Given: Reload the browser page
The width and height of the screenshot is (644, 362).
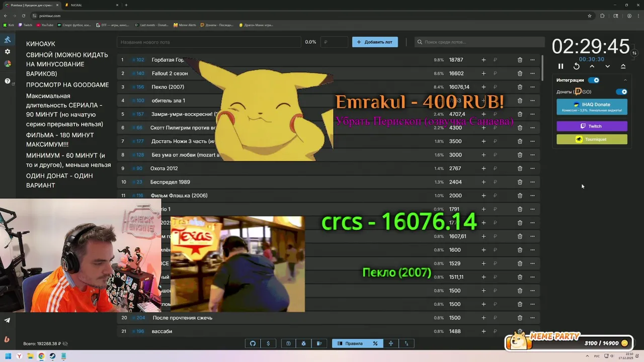Looking at the screenshot, I should [23, 16].
